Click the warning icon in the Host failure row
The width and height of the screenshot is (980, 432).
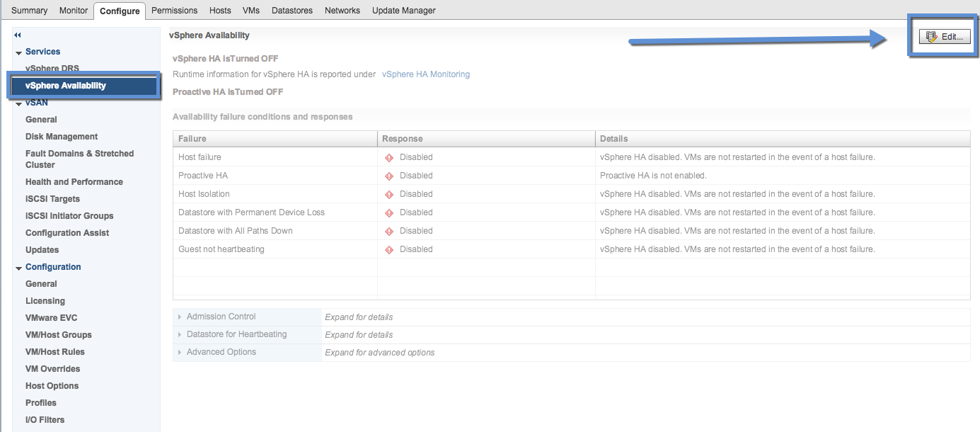coord(389,157)
